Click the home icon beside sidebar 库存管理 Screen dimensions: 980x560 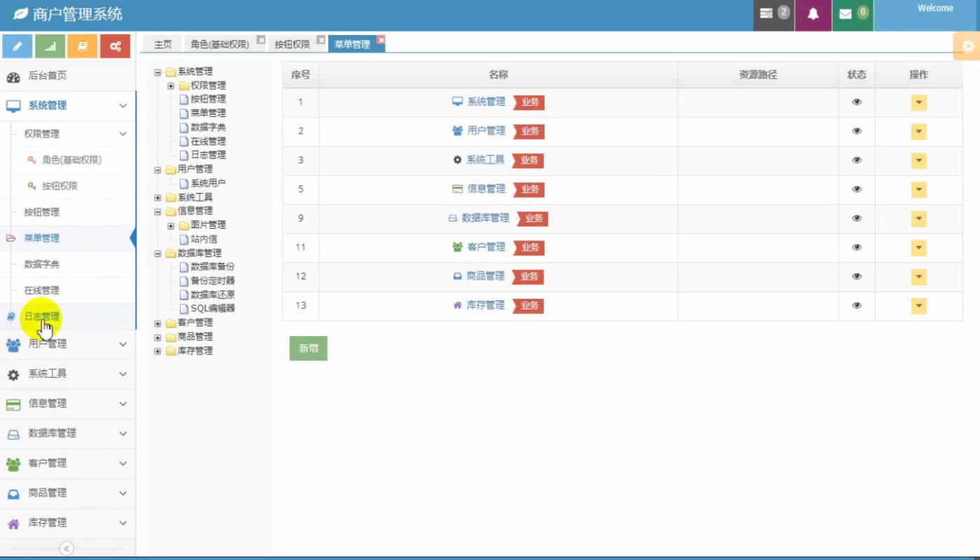[x=13, y=524]
